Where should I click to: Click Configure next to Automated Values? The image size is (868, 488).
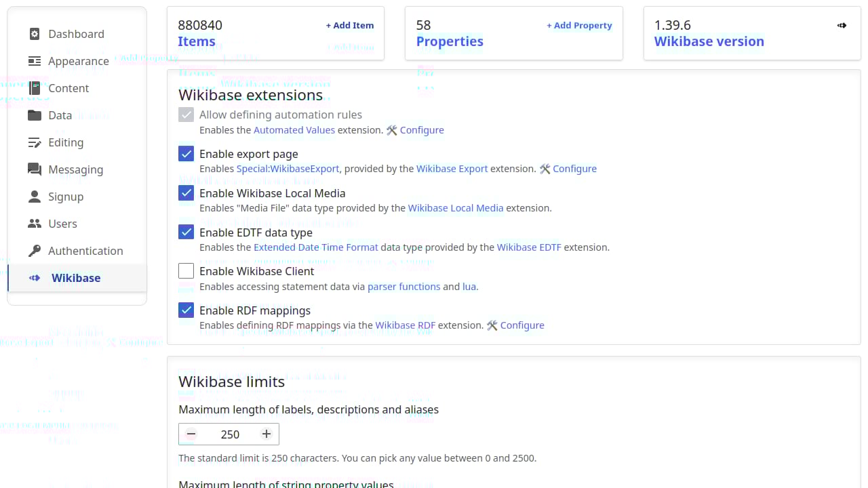pyautogui.click(x=422, y=129)
